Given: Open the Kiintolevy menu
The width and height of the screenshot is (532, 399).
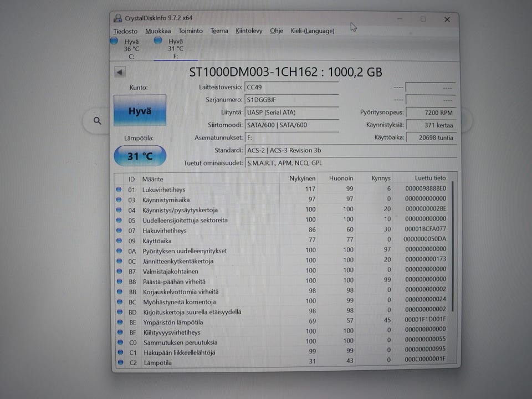Looking at the screenshot, I should [x=249, y=31].
